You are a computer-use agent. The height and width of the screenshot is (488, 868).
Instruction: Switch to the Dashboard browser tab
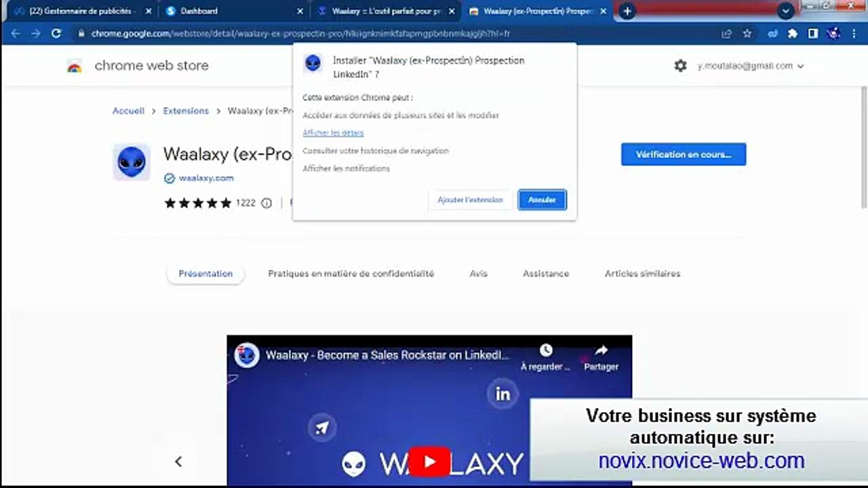pyautogui.click(x=233, y=12)
